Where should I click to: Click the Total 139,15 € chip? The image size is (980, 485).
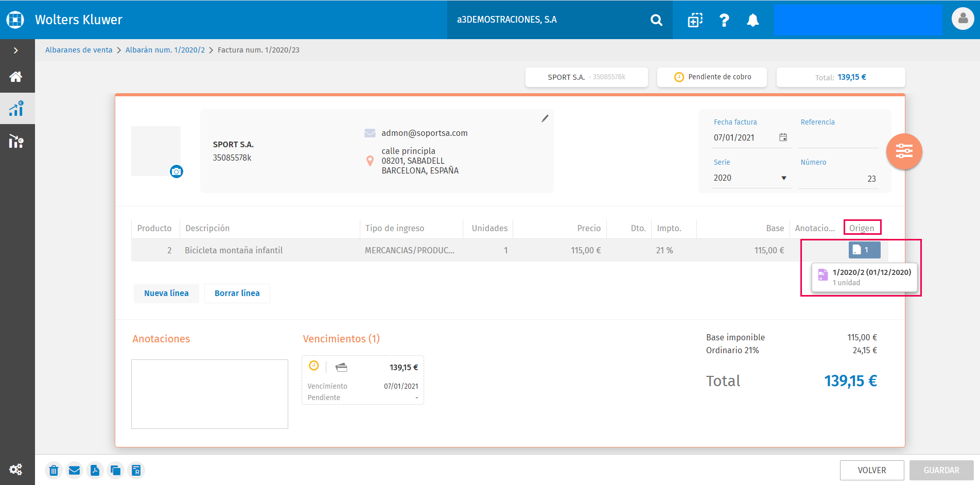(x=841, y=77)
